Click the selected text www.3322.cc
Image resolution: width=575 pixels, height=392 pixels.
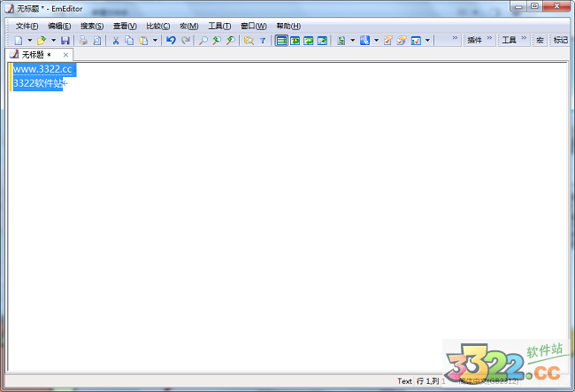42,69
